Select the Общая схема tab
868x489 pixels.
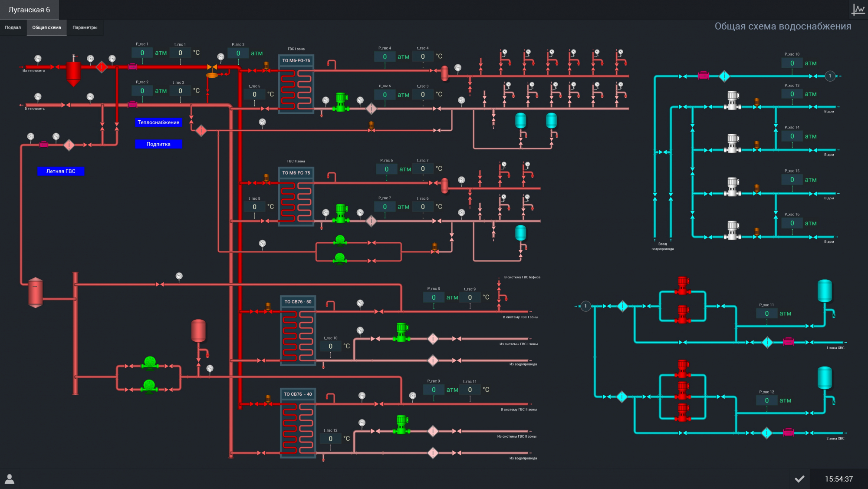(46, 27)
